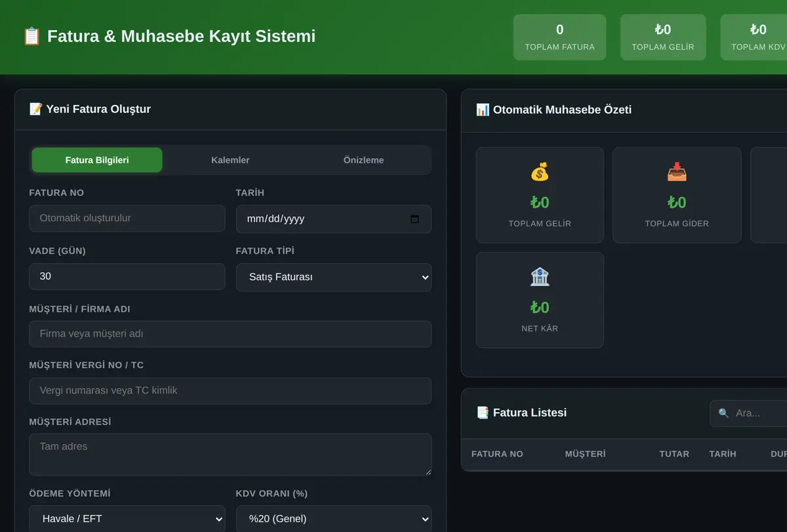Click the clipboard icon beside the app title
787x532 pixels.
pos(31,36)
